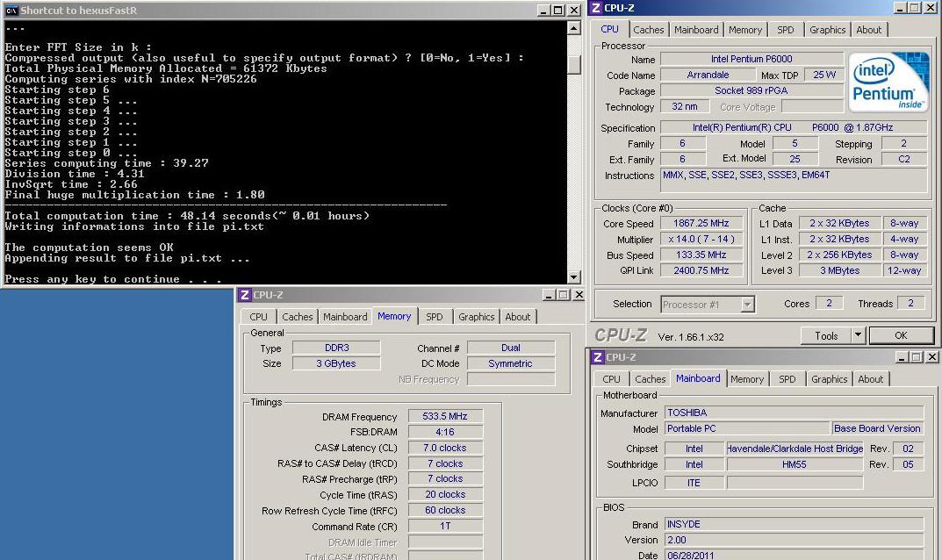This screenshot has height=560, width=942.
Task: Go to the Graphics tab in the bottom Mainboard window
Action: (x=829, y=379)
